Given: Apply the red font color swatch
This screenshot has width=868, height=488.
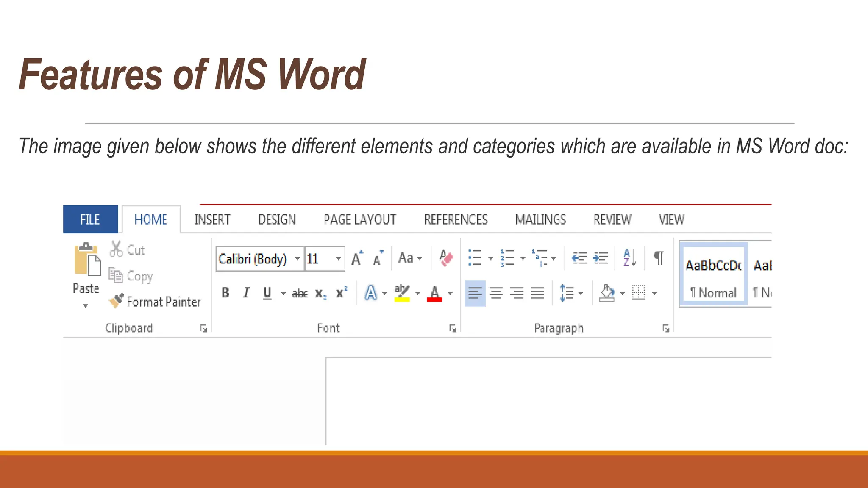Looking at the screenshot, I should tap(434, 293).
